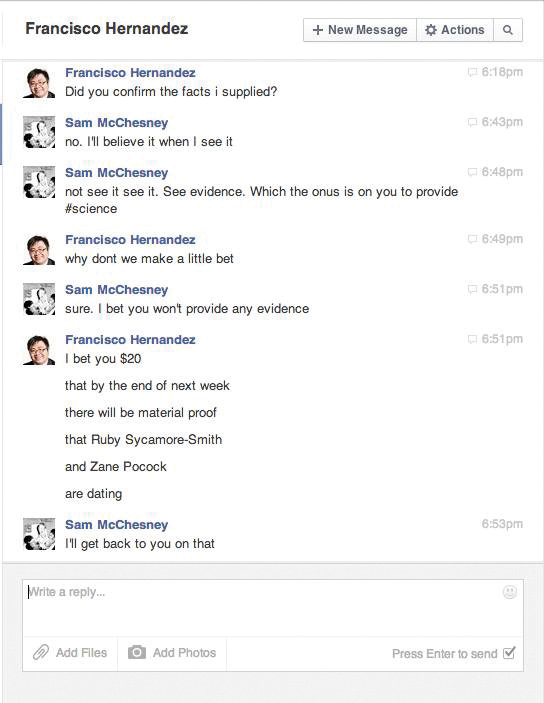Click the camera Add Photos icon
544x703 pixels.
(x=137, y=652)
